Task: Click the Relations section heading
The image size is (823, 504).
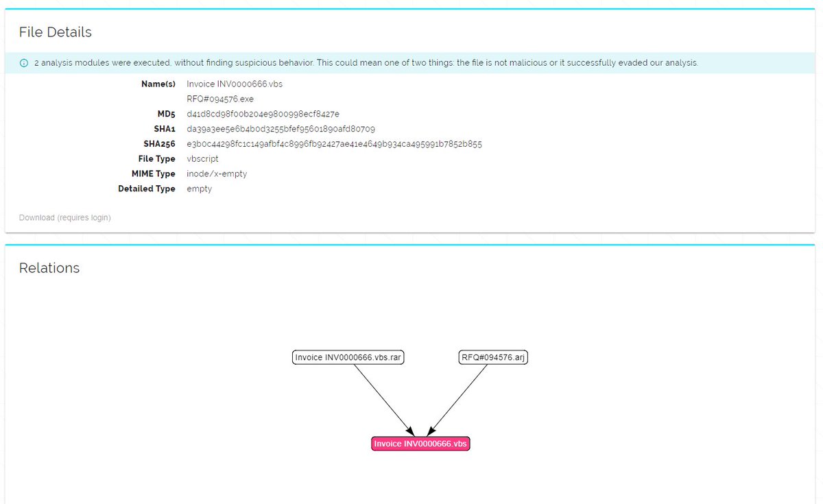Action: pyautogui.click(x=49, y=268)
